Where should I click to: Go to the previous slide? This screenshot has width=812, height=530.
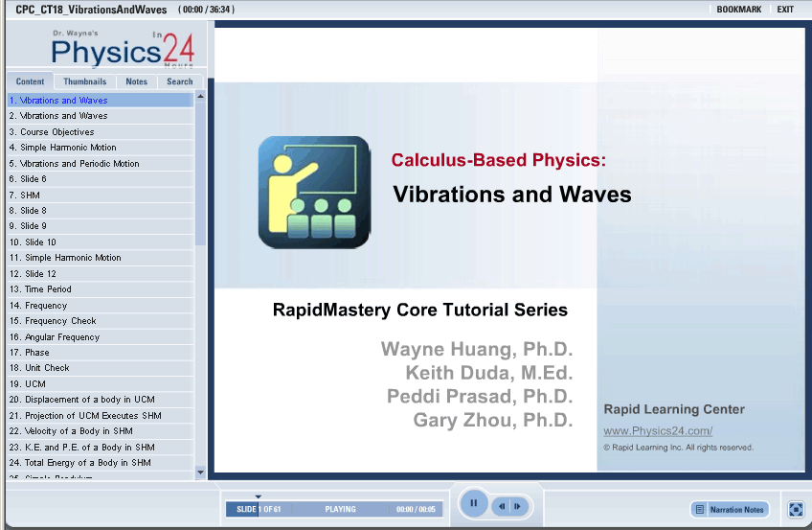tap(501, 506)
